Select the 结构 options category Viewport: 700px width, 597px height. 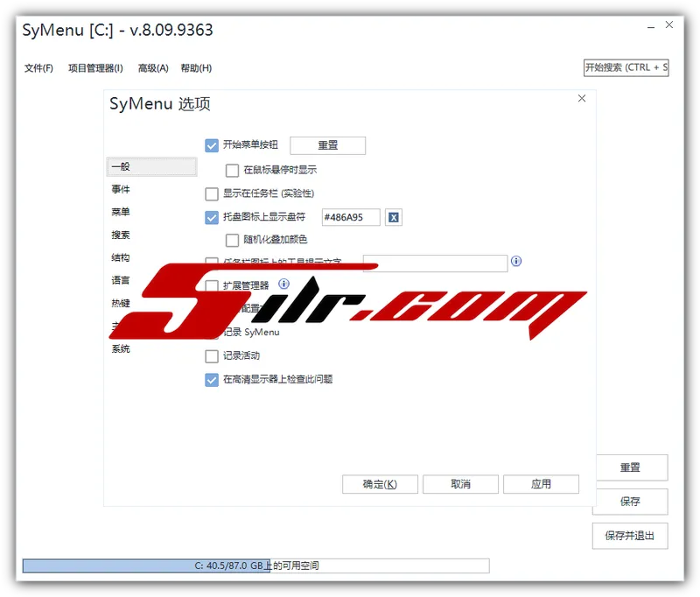pos(121,257)
